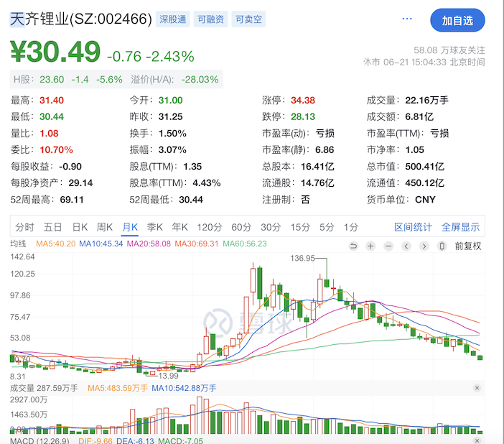This screenshot has width=504, height=444.
Task: Click the DIF:-9.66 MACD label
Action: point(95,441)
